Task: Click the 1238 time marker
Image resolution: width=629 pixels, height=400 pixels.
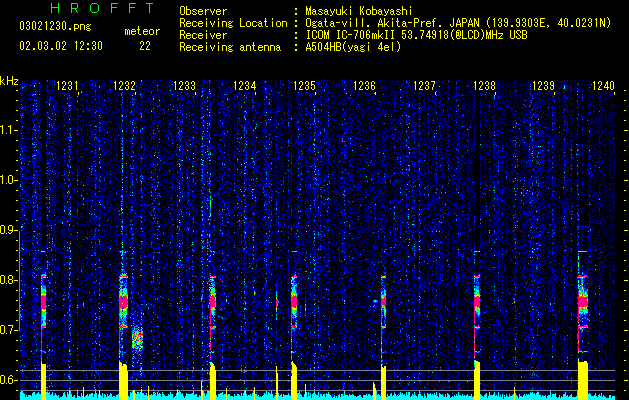Action: tap(484, 85)
